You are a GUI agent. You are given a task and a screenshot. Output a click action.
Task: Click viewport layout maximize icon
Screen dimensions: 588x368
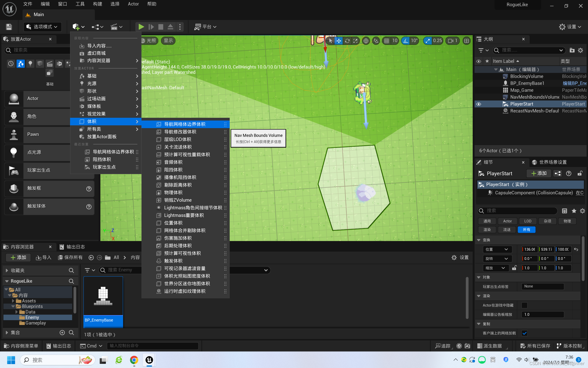click(x=466, y=41)
